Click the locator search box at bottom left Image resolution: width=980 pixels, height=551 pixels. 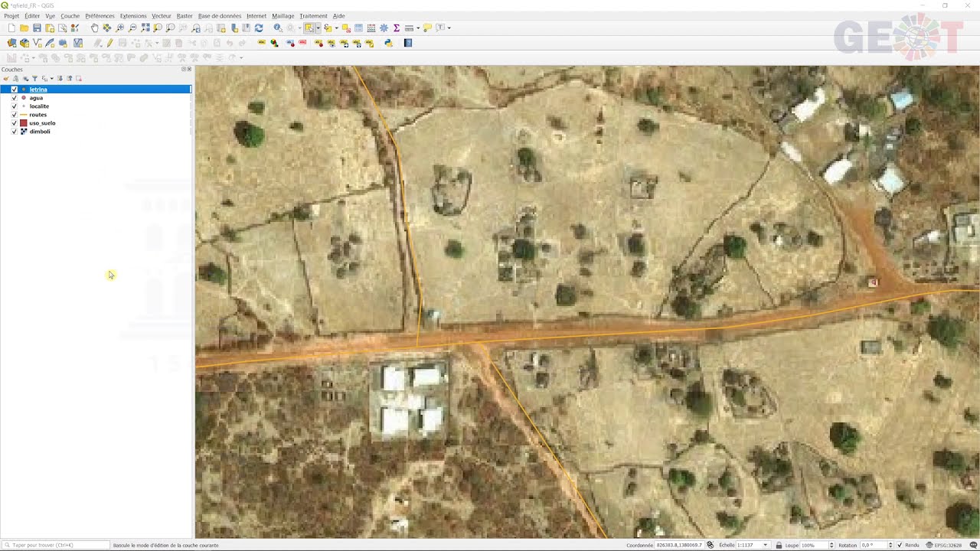click(55, 545)
